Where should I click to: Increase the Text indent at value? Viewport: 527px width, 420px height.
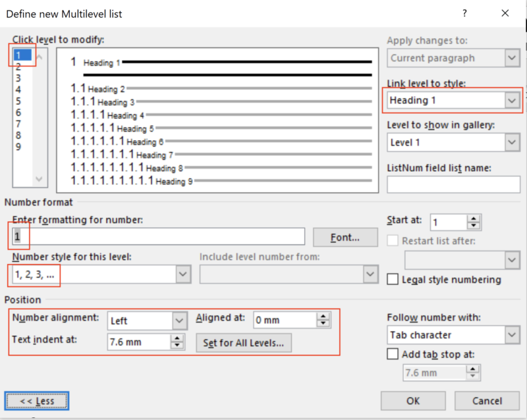tap(178, 338)
